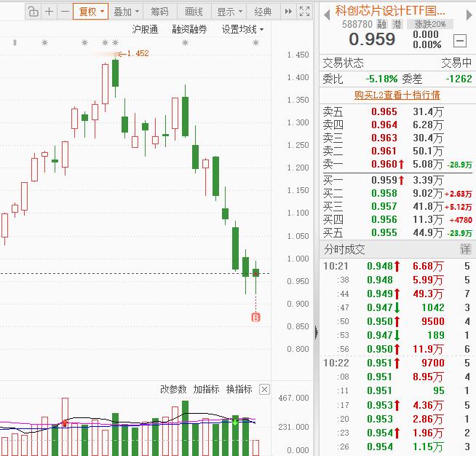476x456 pixels.
Task: Open the 设置均线 dropdown
Action: pyautogui.click(x=243, y=29)
